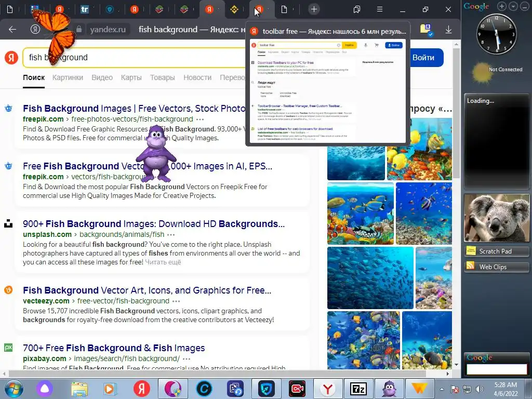Show hidden icons in the system tray
532x399 pixels.
click(x=442, y=390)
